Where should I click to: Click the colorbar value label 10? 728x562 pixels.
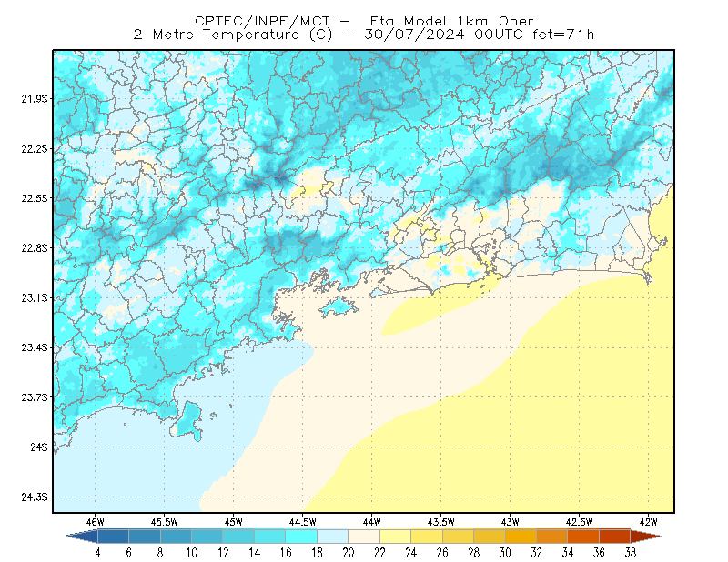point(192,553)
